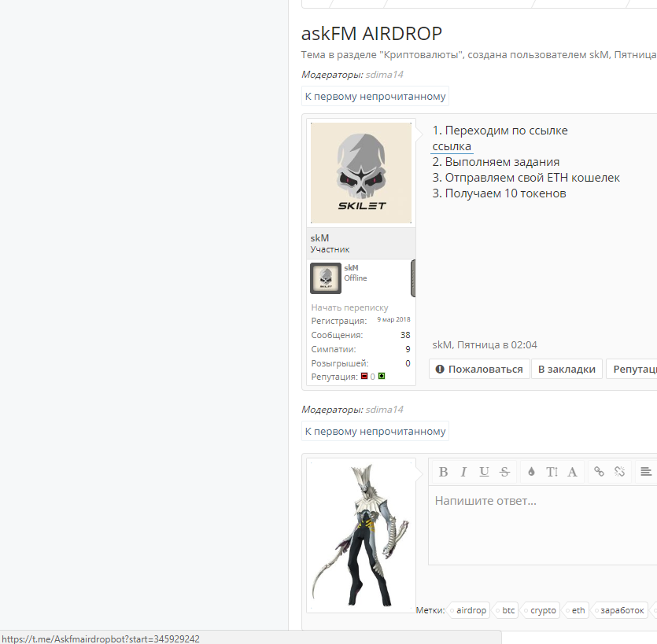Open the text alignment tool
This screenshot has width=657, height=644.
point(646,472)
